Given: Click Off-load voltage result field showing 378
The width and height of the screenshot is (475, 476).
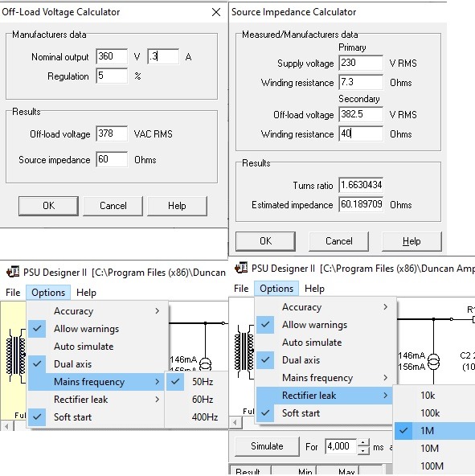Looking at the screenshot, I should pyautogui.click(x=112, y=133).
